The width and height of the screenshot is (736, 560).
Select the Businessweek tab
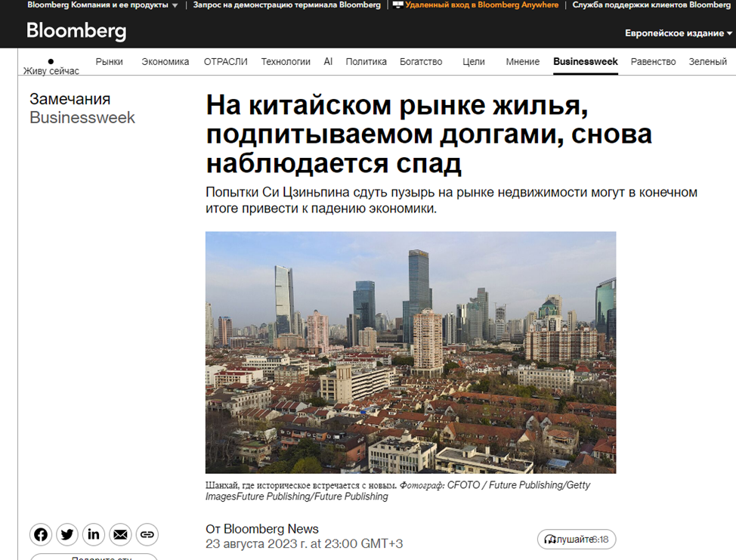click(x=586, y=61)
